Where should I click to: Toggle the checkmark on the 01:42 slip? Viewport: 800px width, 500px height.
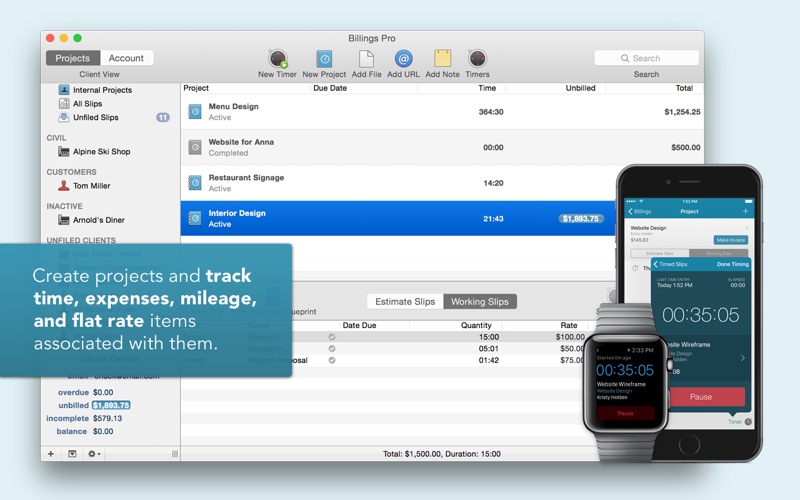pos(332,360)
